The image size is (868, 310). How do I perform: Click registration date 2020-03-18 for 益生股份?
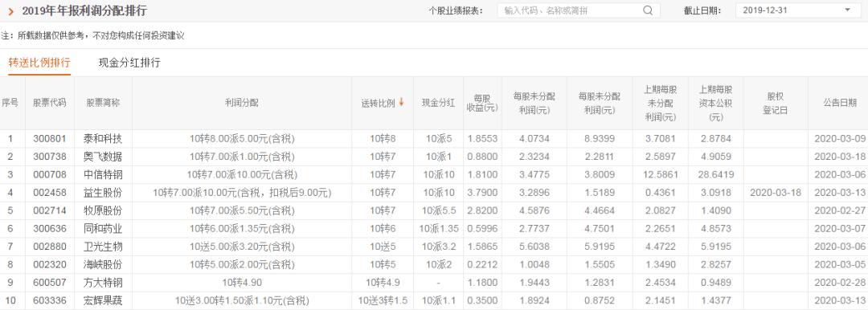776,193
